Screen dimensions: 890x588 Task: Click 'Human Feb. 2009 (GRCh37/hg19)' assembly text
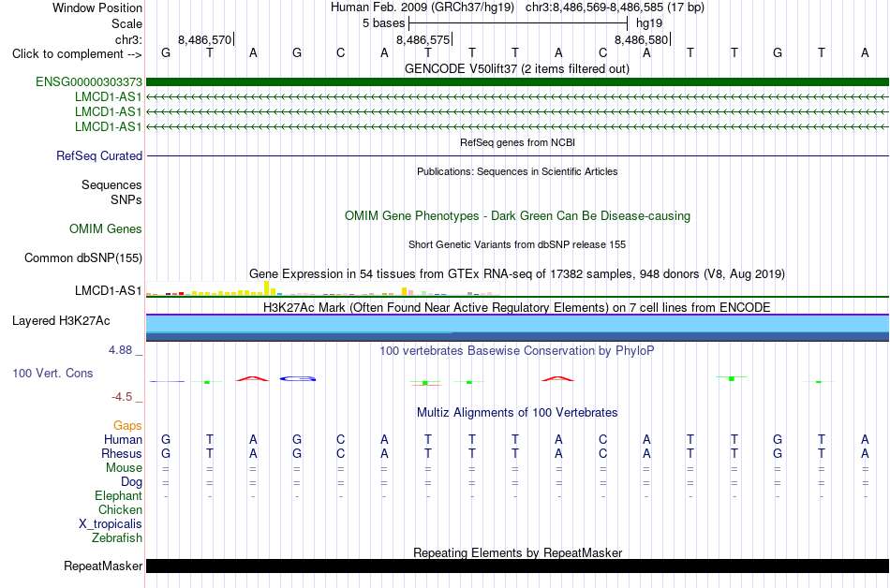(x=423, y=7)
